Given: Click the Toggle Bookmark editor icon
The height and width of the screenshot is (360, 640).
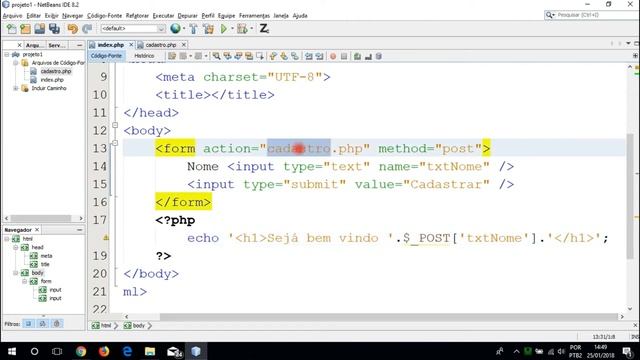Looking at the screenshot, I should 295,56.
